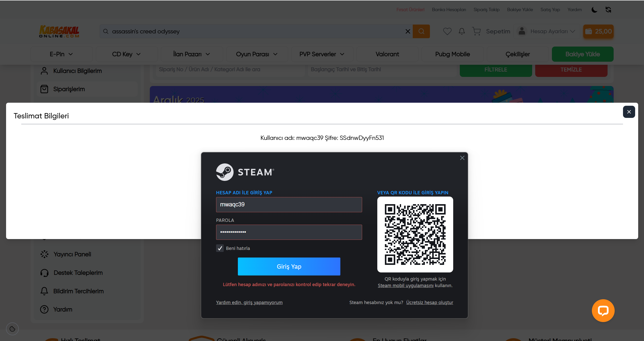
Task: Open Bildirim Tercihlerim sidebar item
Action: tap(87, 291)
